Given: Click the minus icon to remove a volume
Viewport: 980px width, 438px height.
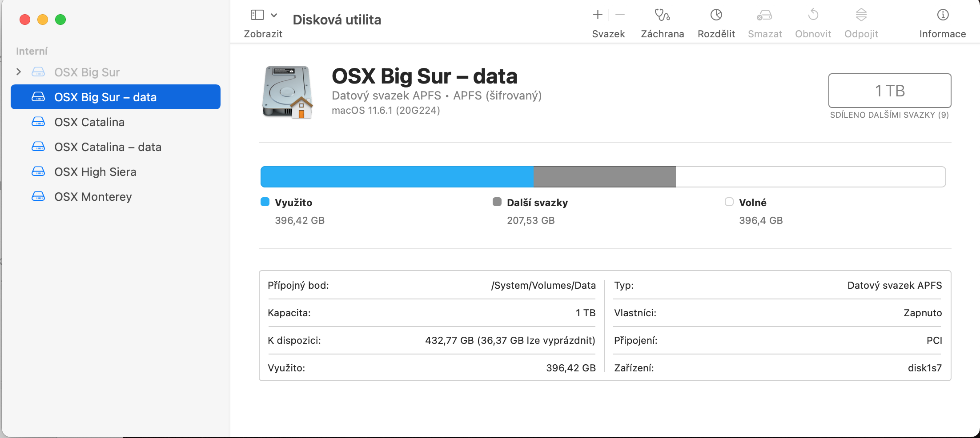Looking at the screenshot, I should [620, 15].
